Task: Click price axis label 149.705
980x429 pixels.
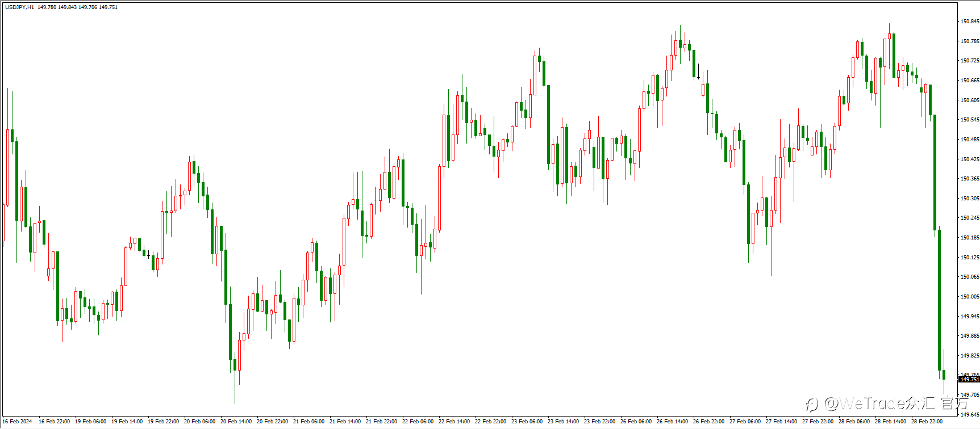Action: tap(970, 395)
